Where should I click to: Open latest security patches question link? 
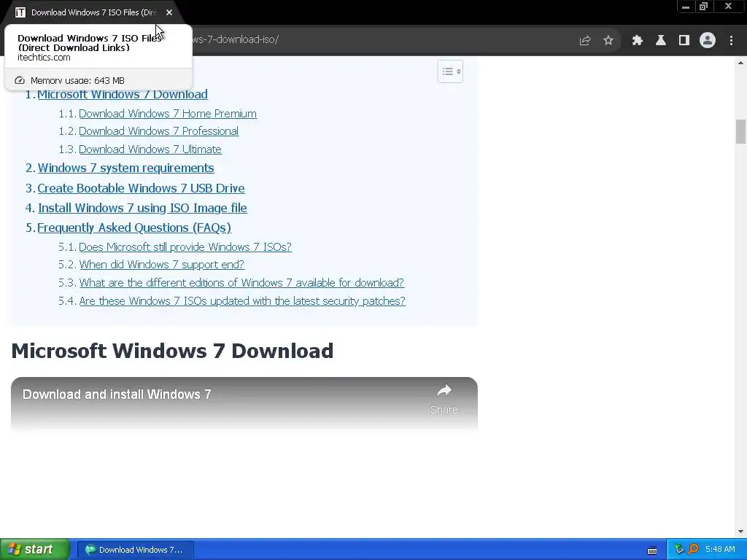[242, 301]
